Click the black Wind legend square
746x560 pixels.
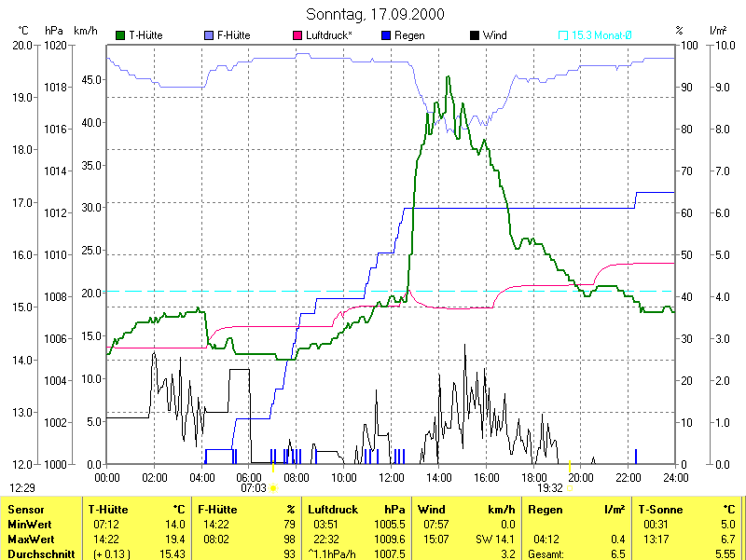click(475, 35)
